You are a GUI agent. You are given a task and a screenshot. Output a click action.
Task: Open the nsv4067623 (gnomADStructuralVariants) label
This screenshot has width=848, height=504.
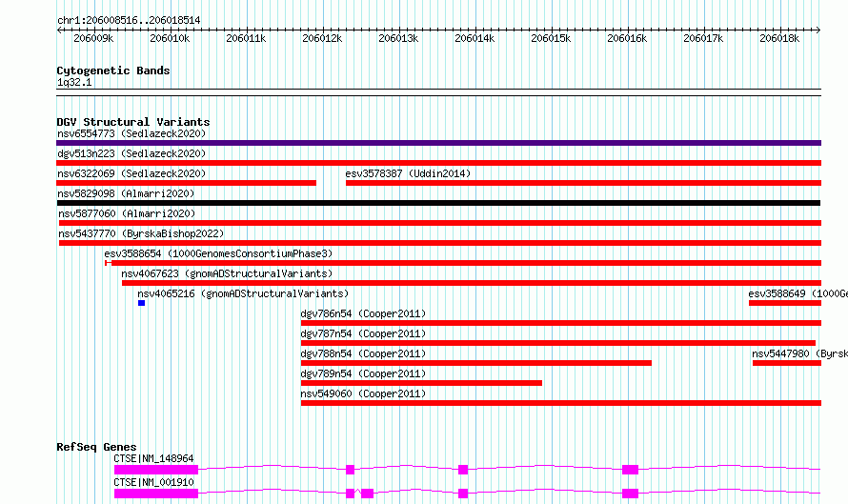(227, 273)
